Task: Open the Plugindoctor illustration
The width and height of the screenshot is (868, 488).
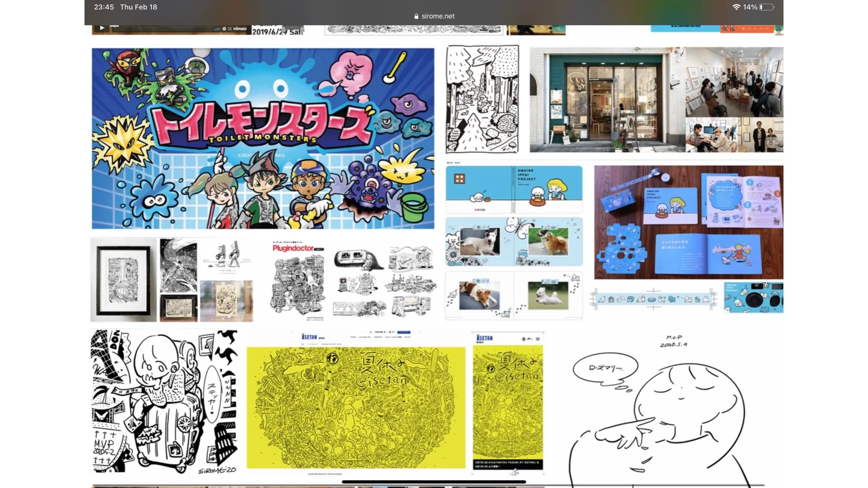Action: point(297,280)
